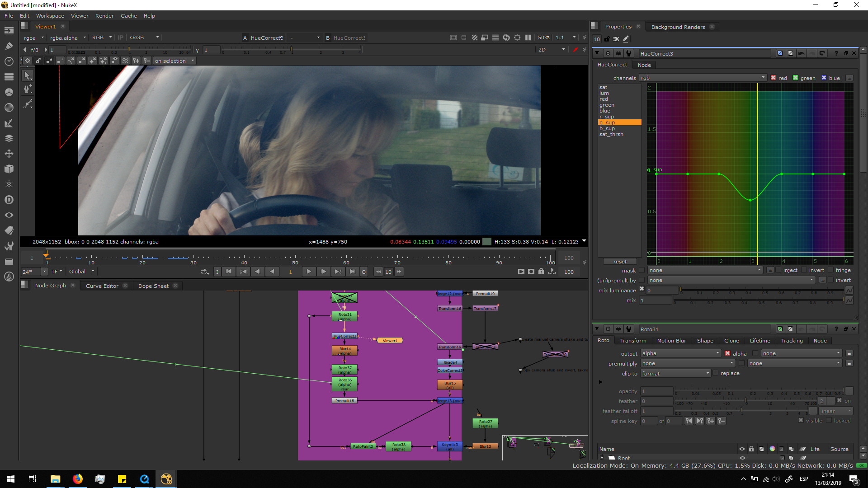The height and width of the screenshot is (488, 868).
Task: Expand the viewer sRGB colorspace dropdown
Action: click(144, 38)
